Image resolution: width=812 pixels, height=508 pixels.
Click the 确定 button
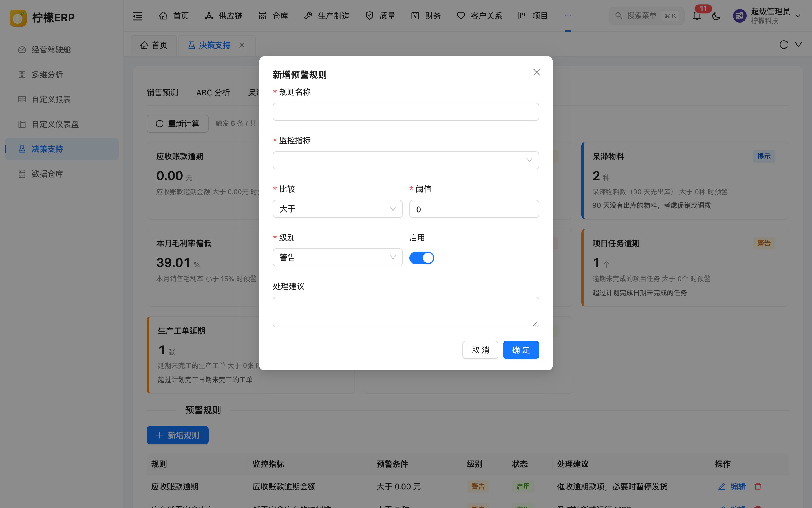pyautogui.click(x=521, y=350)
